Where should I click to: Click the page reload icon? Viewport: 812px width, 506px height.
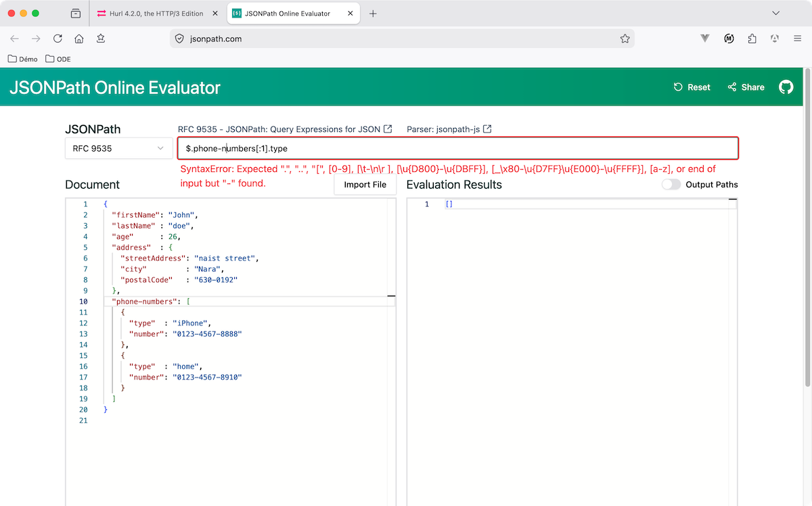(58, 39)
